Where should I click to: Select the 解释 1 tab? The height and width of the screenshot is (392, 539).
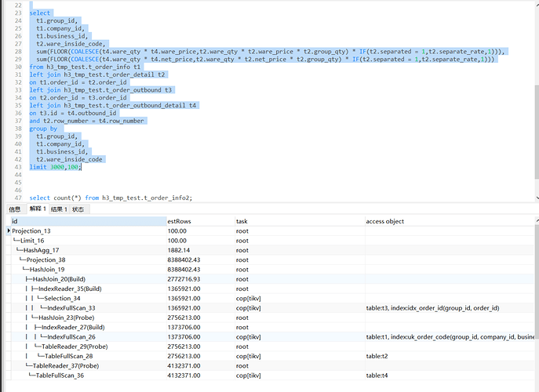[38, 209]
